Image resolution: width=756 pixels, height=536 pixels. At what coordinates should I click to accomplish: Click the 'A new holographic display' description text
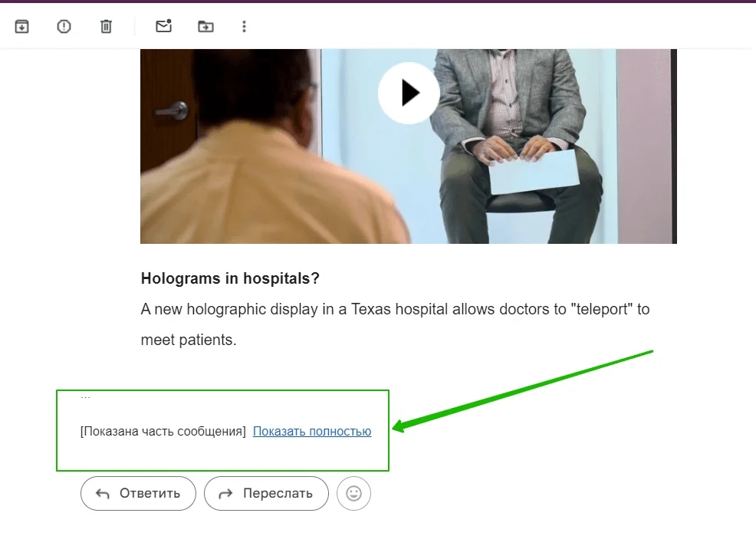(x=395, y=324)
